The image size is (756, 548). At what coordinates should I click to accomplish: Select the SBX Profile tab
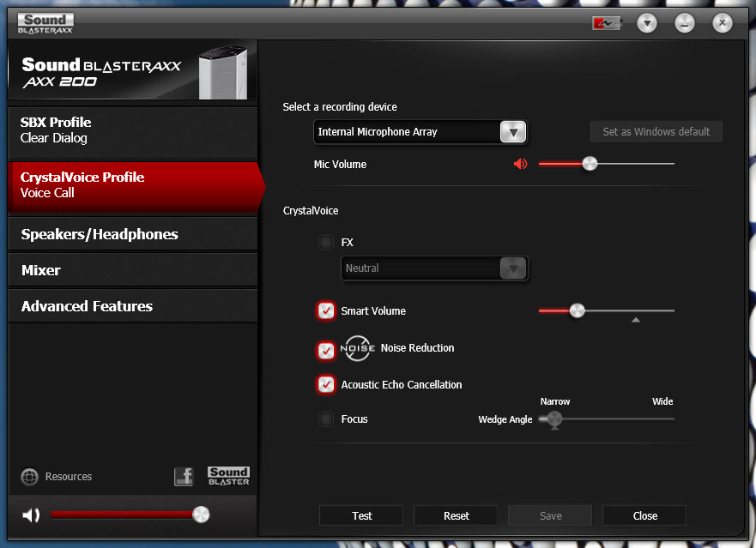tap(133, 134)
